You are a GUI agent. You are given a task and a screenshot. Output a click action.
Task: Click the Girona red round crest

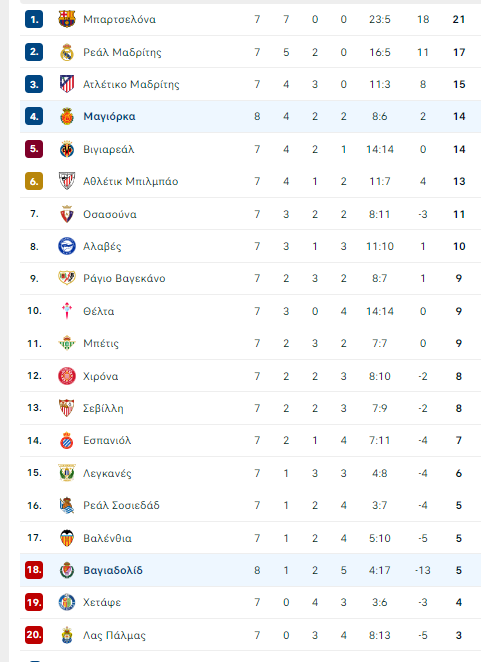pos(67,376)
